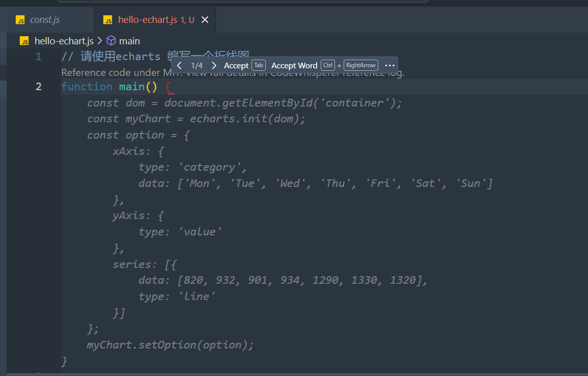Image resolution: width=588 pixels, height=376 pixels.
Task: Click the red underlined opening brace
Action: click(x=169, y=88)
